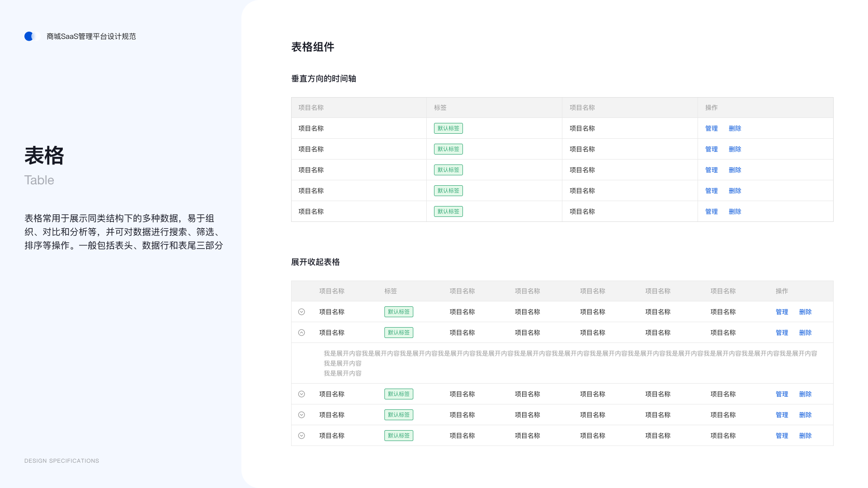Image resolution: width=868 pixels, height=488 pixels.
Task: Expand the first row of the 展开收起表格 table
Action: [301, 311]
